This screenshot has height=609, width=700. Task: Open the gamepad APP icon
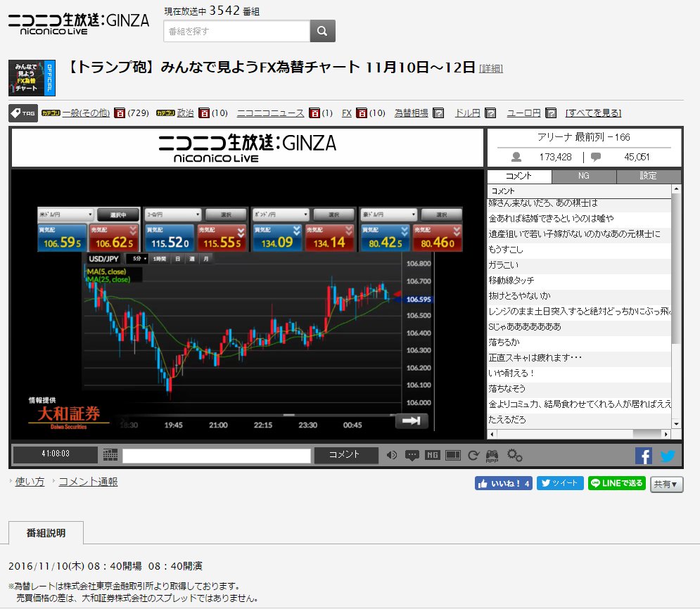pos(492,456)
